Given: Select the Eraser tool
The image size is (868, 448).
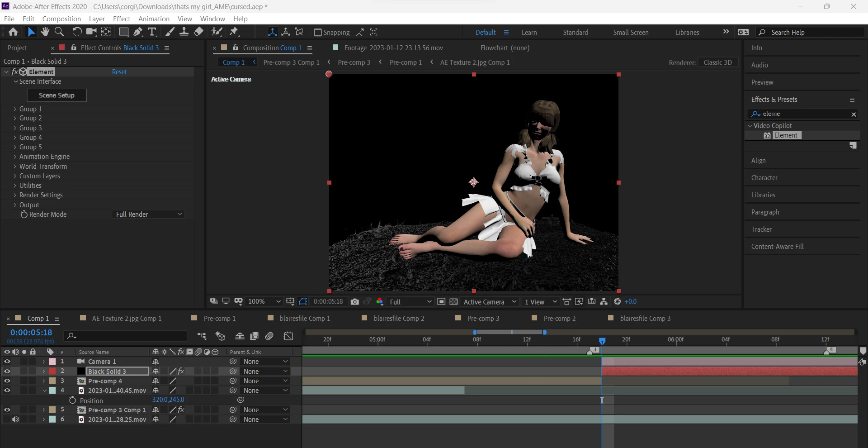Looking at the screenshot, I should 199,32.
